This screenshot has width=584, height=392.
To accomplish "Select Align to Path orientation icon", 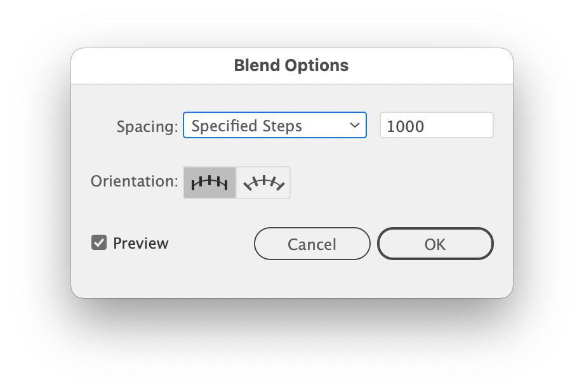I will click(263, 183).
